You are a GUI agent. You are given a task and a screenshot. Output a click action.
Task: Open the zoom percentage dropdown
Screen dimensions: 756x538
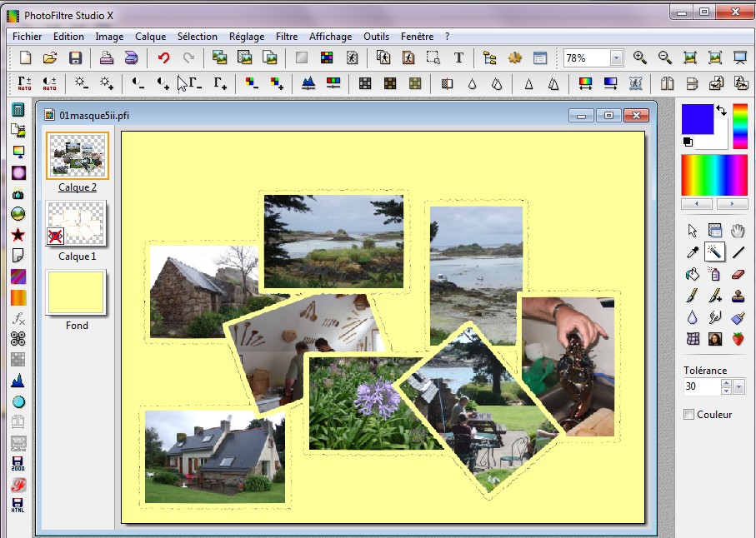tap(616, 58)
